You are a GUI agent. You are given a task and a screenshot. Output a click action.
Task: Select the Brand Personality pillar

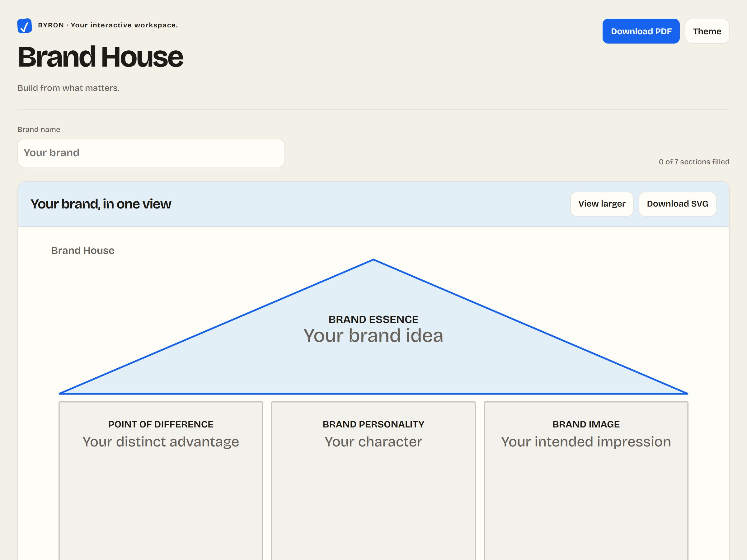[x=374, y=481]
